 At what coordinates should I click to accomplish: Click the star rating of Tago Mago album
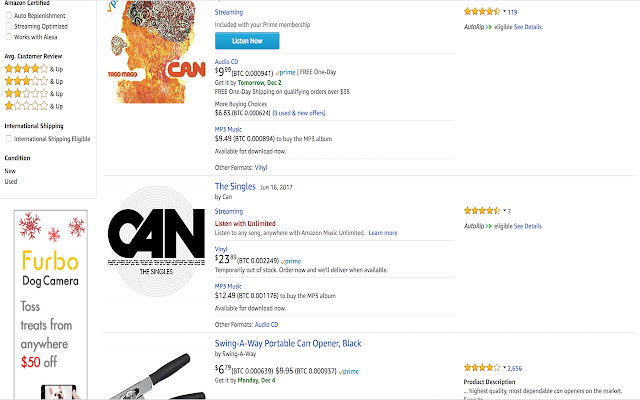coord(482,11)
